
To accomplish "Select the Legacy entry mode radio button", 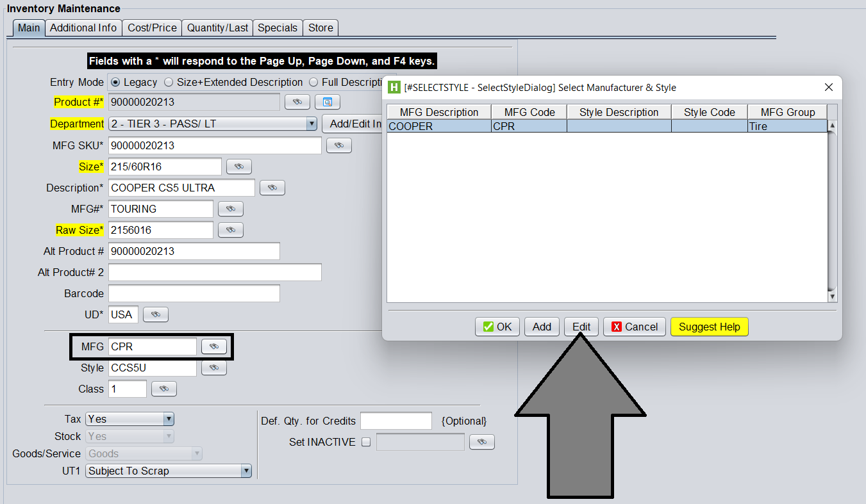I will [x=115, y=82].
